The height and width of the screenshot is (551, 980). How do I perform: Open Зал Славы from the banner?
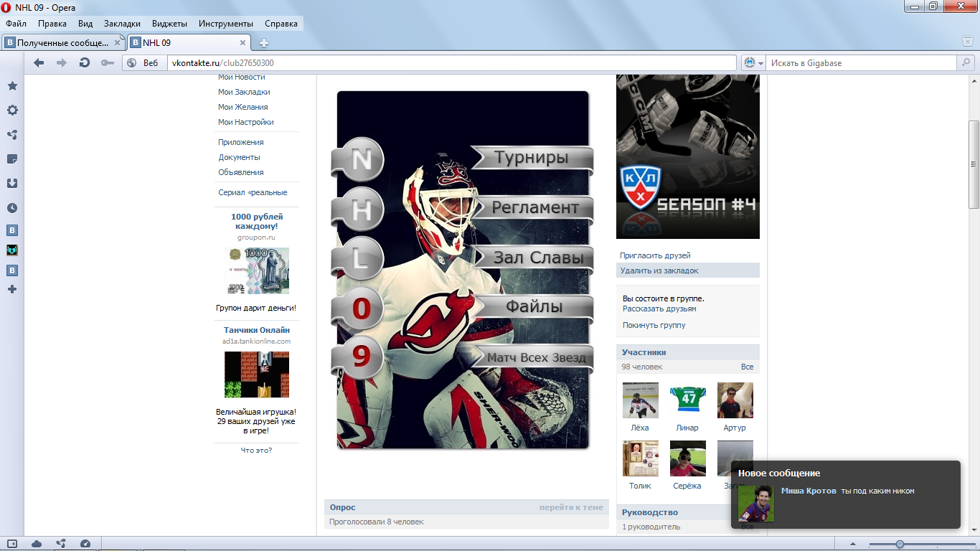(538, 258)
